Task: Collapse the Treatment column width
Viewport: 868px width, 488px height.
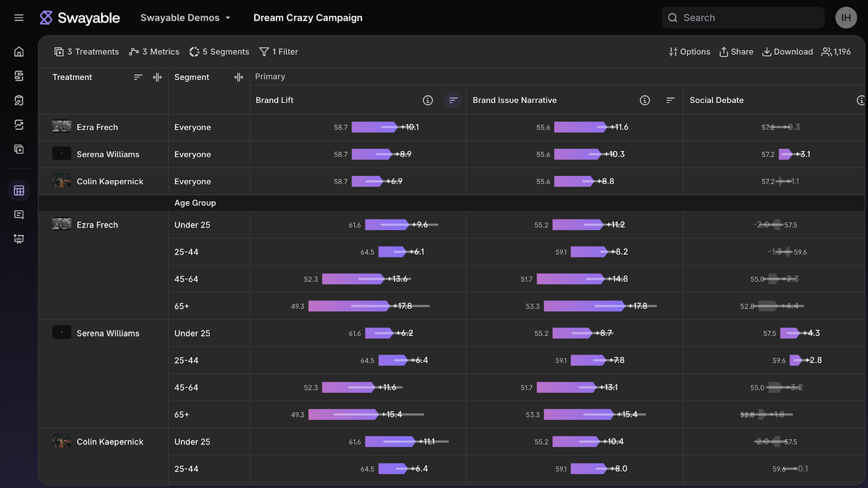Action: [x=157, y=78]
